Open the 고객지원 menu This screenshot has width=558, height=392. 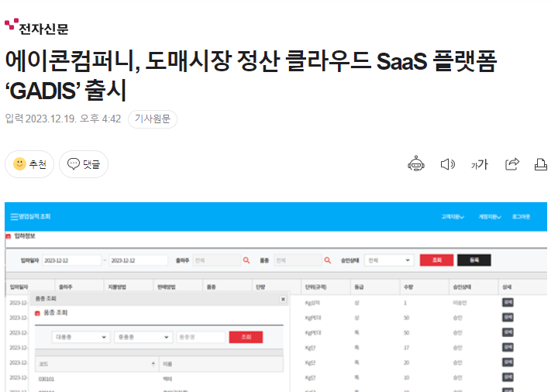(x=453, y=217)
